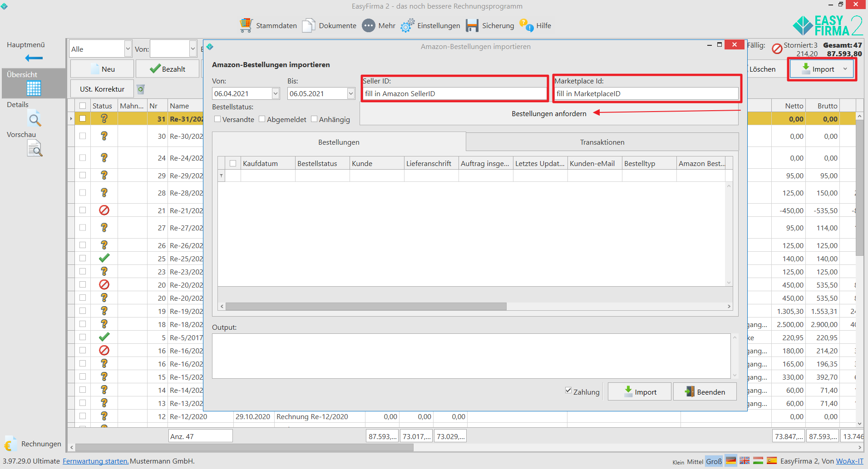This screenshot has height=469, width=868.
Task: Open Stammdaten shopping cart icon
Action: tap(246, 25)
